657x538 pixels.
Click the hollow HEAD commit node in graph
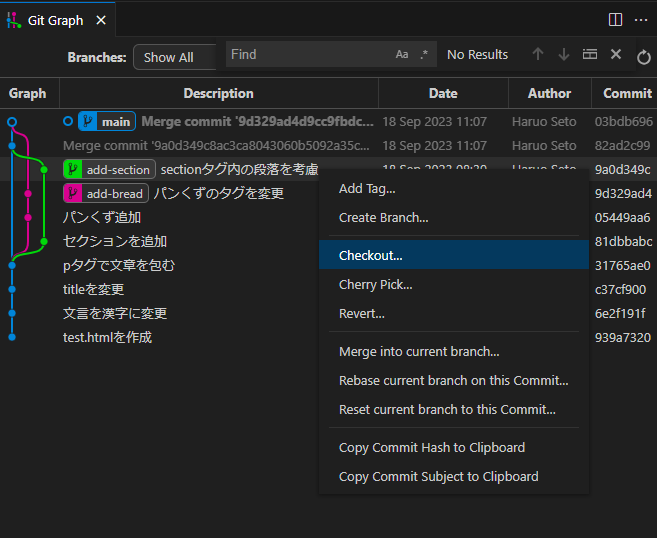pyautogui.click(x=12, y=122)
